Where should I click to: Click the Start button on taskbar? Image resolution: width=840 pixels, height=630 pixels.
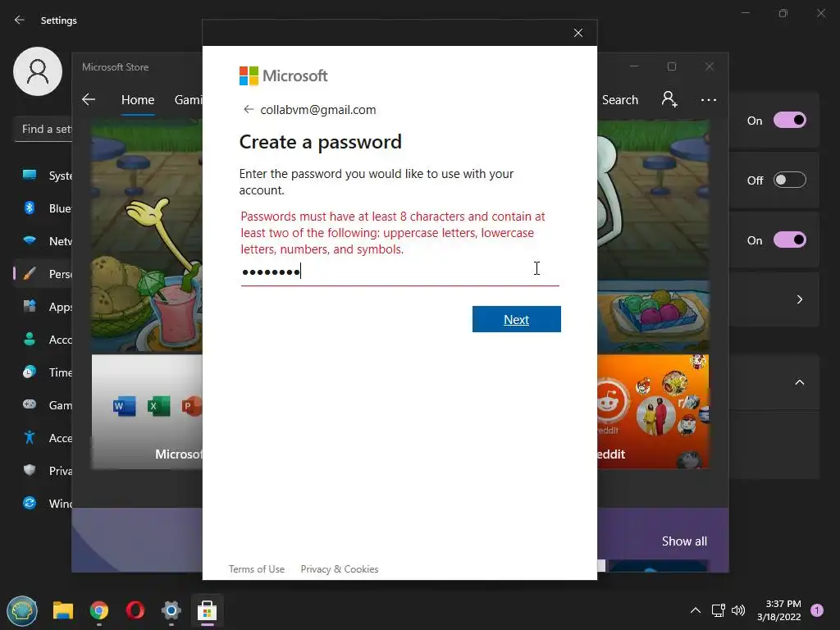22,610
